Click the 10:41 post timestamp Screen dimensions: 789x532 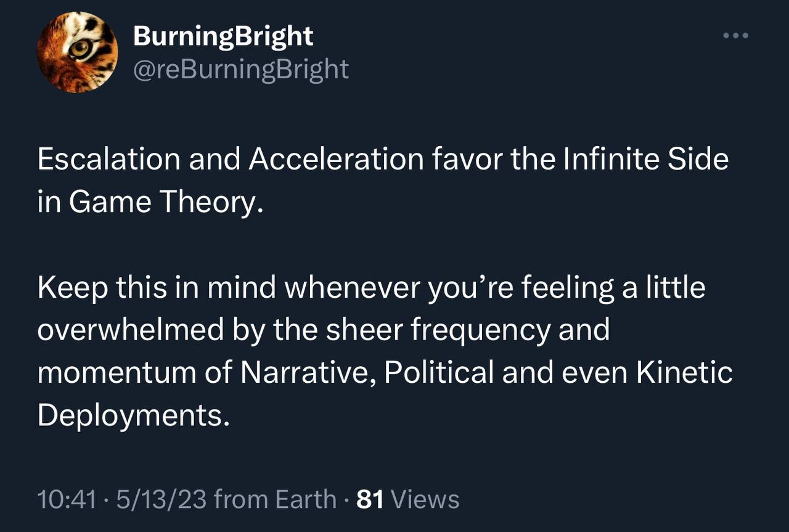(67, 499)
